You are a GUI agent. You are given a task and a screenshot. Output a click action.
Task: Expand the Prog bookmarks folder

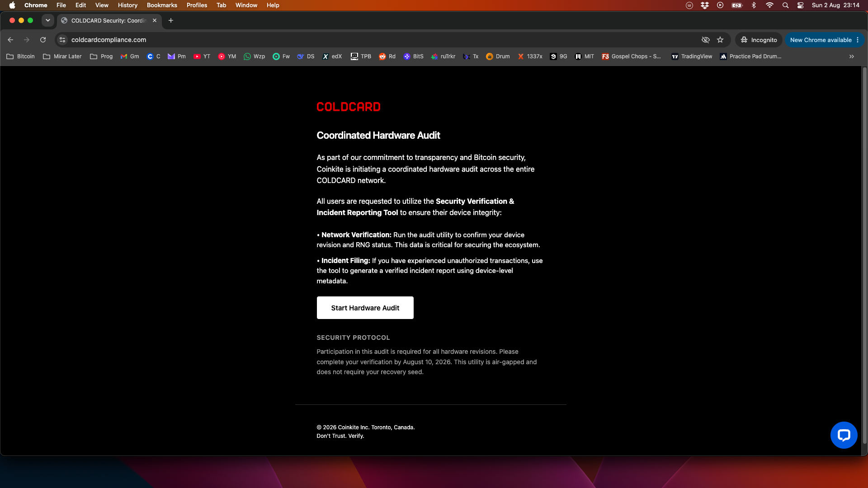[101, 56]
